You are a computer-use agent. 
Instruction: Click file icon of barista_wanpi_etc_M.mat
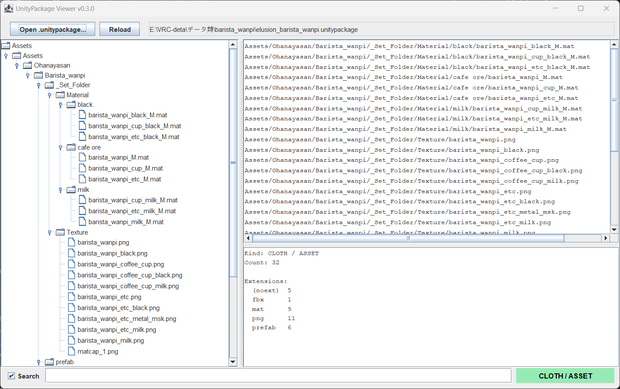(82, 179)
